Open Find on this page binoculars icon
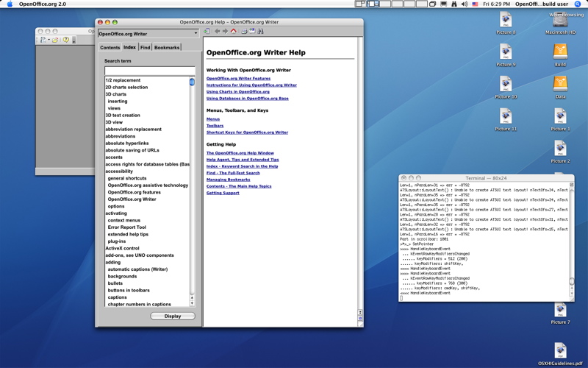Image resolution: width=588 pixels, height=368 pixels. [261, 31]
